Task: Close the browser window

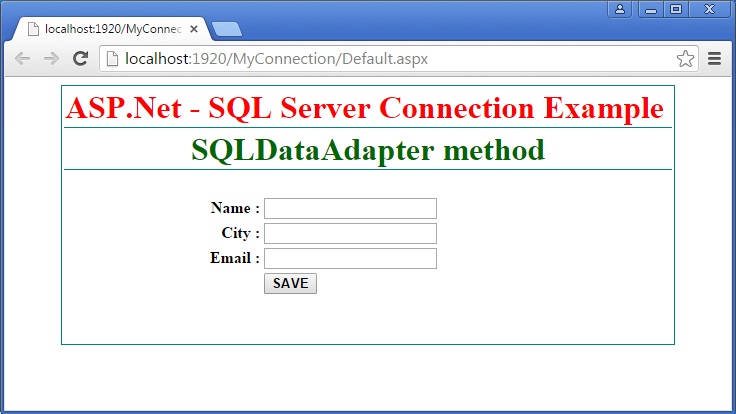Action: pyautogui.click(x=710, y=9)
